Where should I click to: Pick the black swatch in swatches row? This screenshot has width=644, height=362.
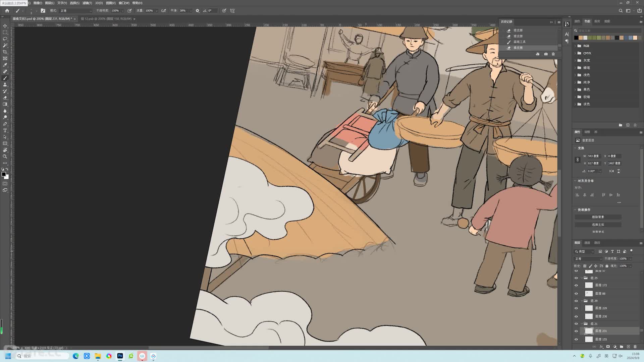pyautogui.click(x=576, y=38)
